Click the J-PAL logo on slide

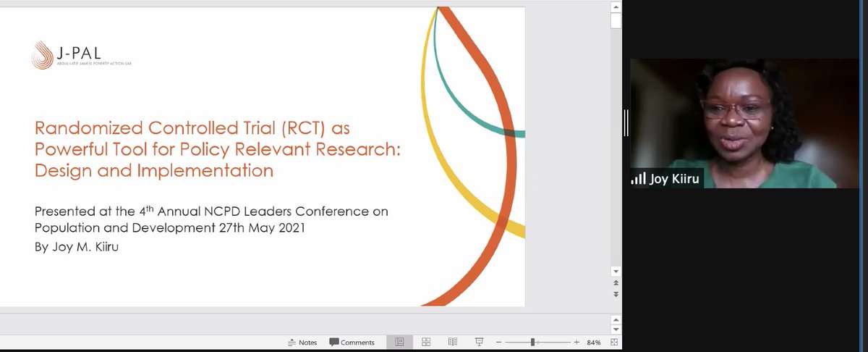[82, 55]
